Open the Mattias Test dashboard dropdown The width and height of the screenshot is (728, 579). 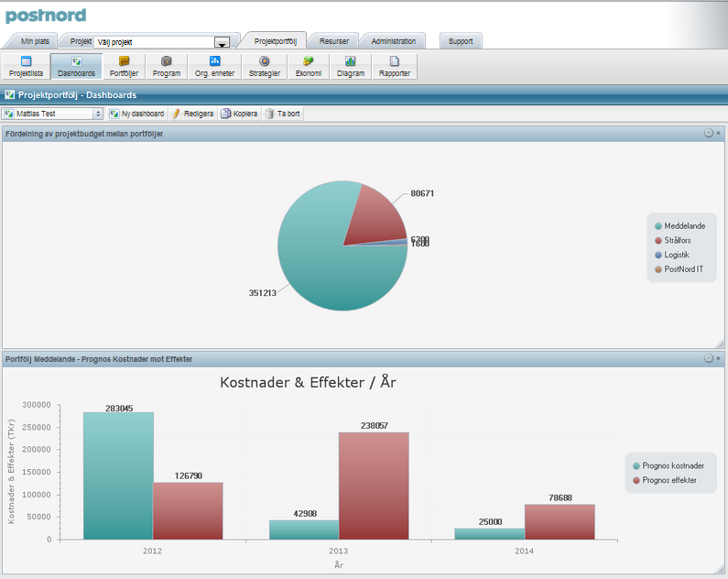52,114
